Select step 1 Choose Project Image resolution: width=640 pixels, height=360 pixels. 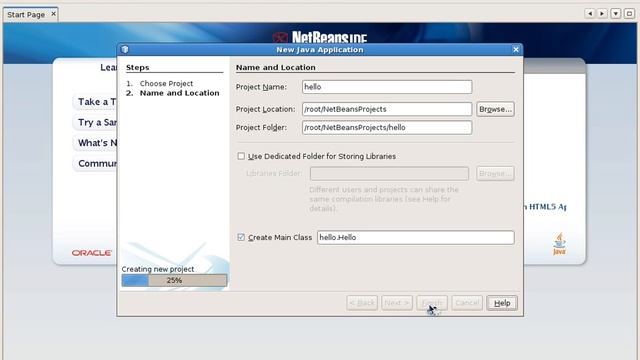[x=166, y=83]
